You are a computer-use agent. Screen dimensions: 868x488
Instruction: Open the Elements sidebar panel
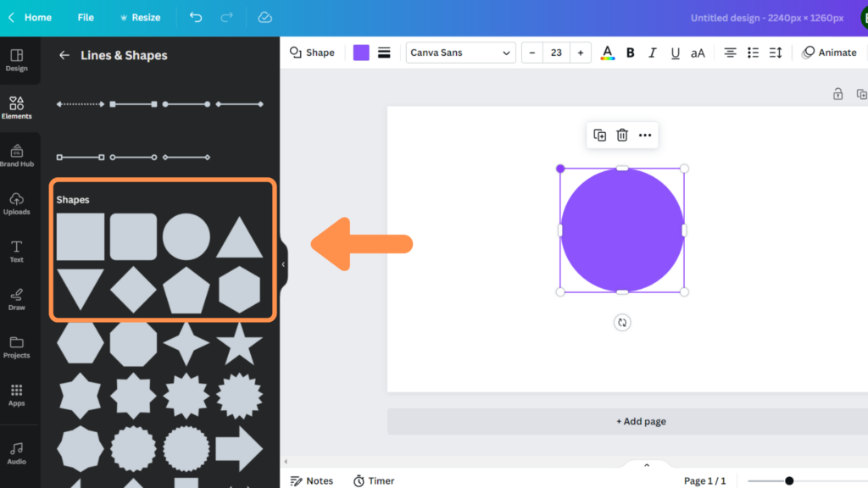[x=17, y=108]
